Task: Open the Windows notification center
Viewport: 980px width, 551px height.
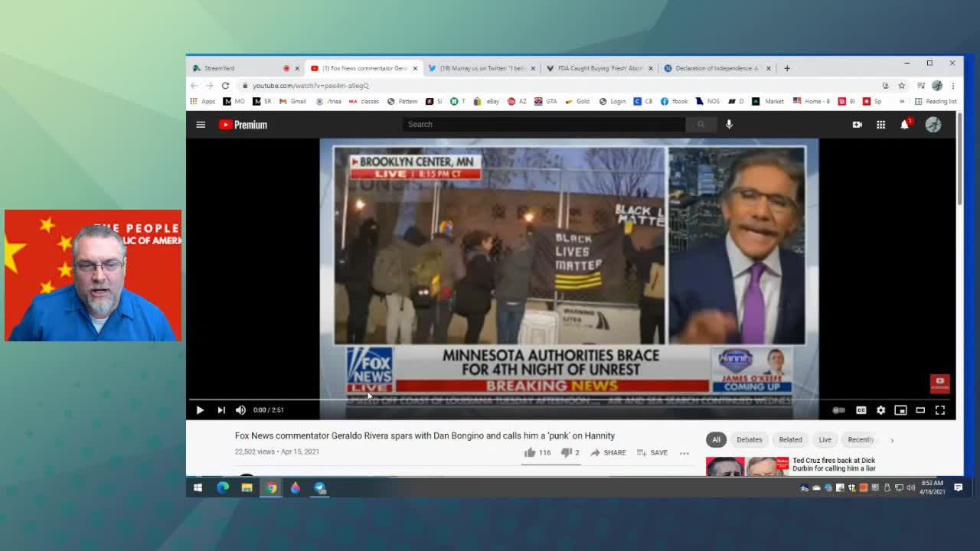Action: pyautogui.click(x=959, y=487)
